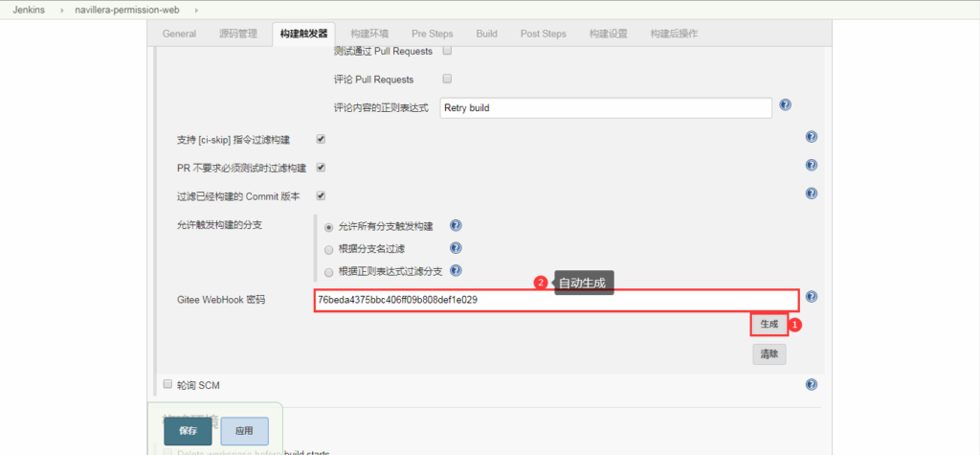Switch to General tab

coord(179,34)
